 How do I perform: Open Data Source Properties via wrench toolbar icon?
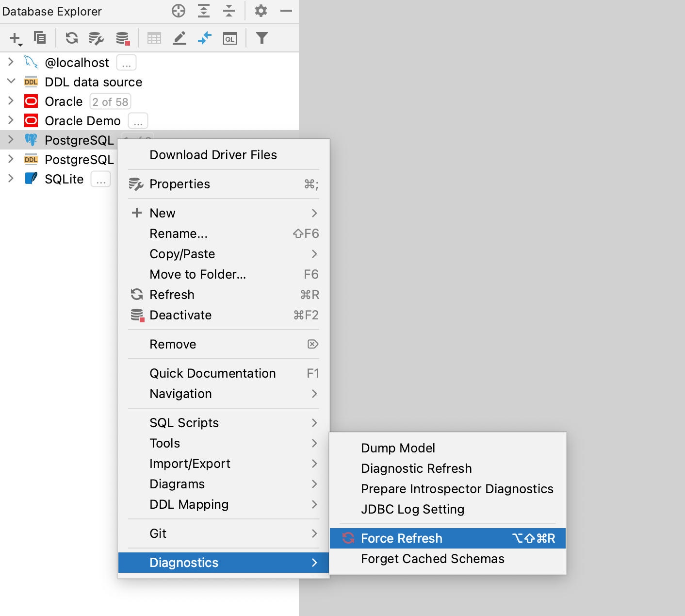click(x=96, y=37)
